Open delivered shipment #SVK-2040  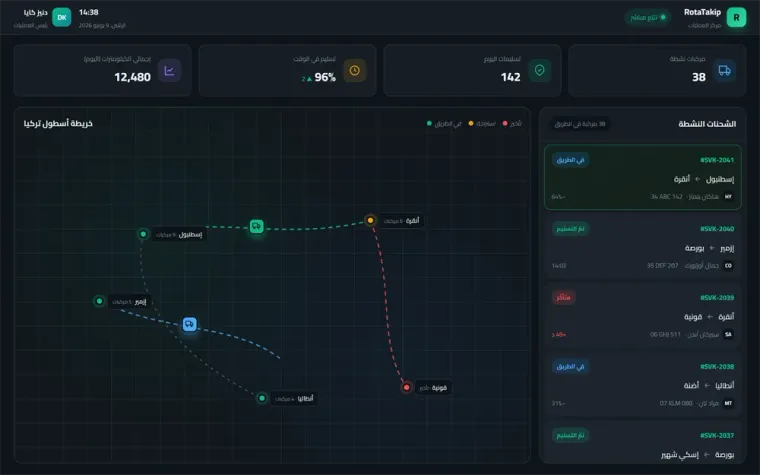coord(643,246)
